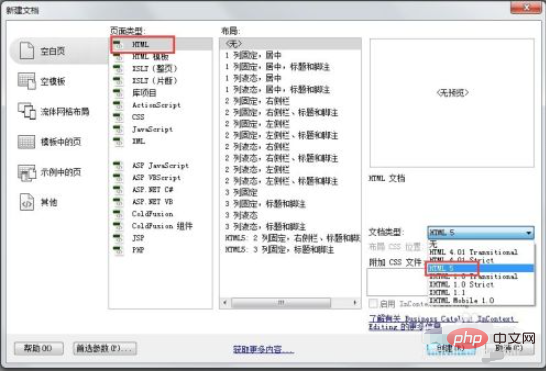Choose the 流体网格布局 fluid grid icon
The image size is (546, 371).
click(27, 111)
